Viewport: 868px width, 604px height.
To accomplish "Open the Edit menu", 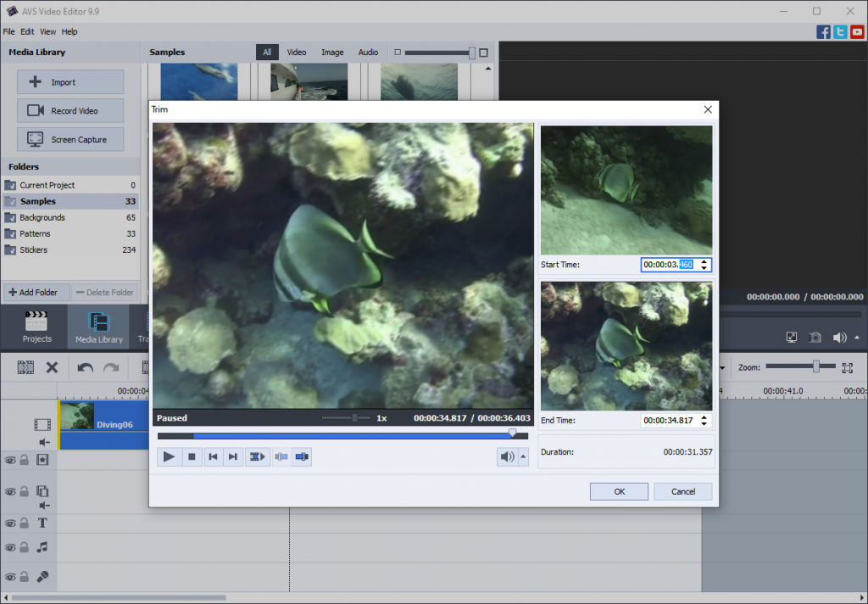I will pyautogui.click(x=27, y=31).
